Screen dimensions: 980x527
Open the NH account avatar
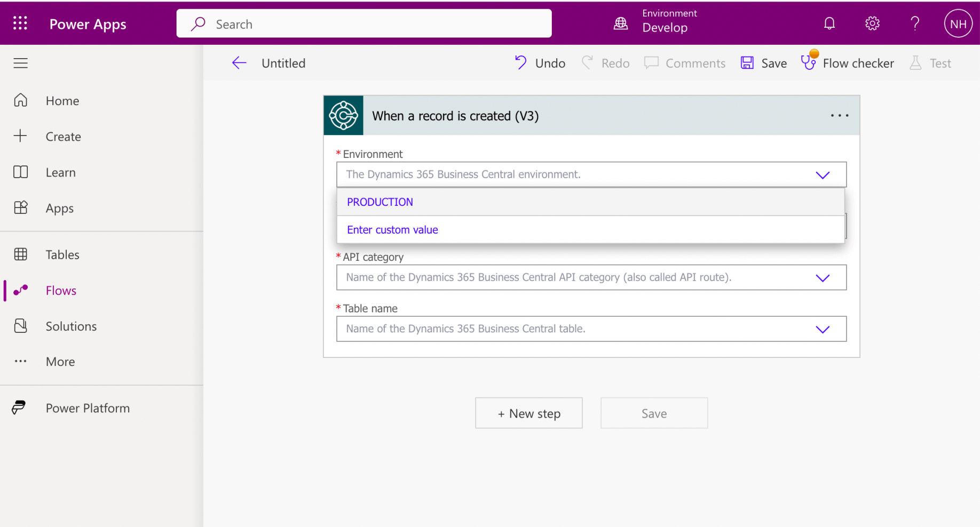958,23
